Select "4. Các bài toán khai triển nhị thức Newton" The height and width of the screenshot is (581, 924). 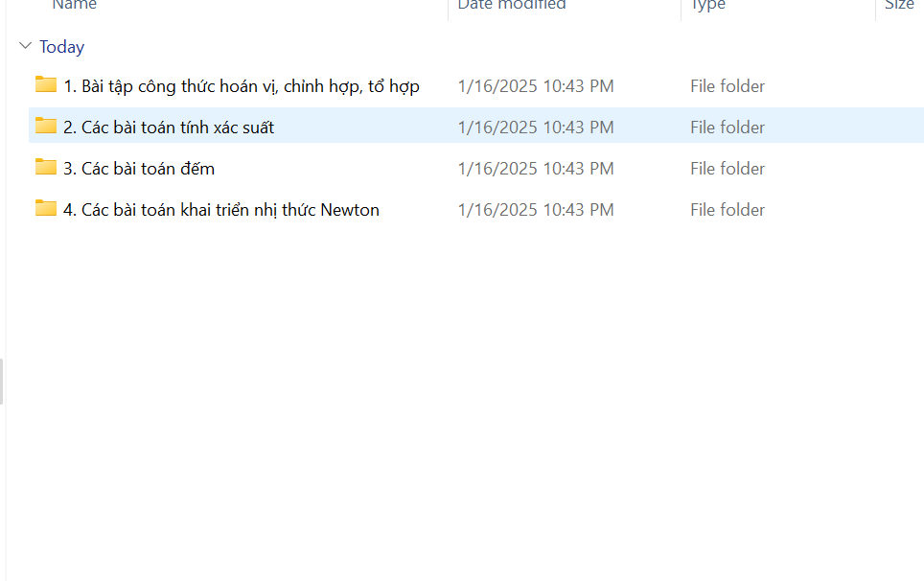(x=220, y=210)
